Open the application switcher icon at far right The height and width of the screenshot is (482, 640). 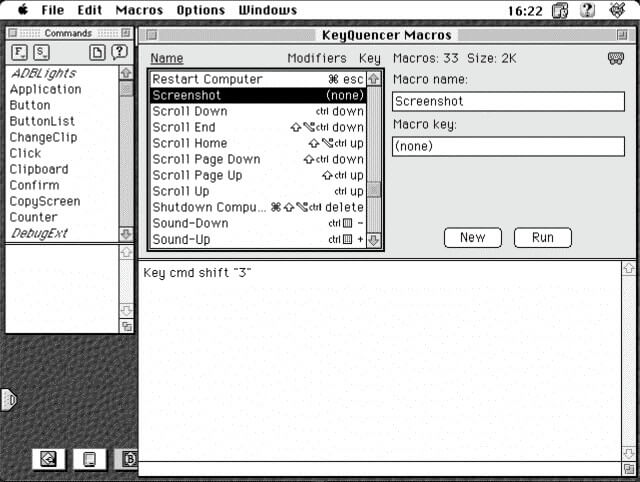coord(619,11)
